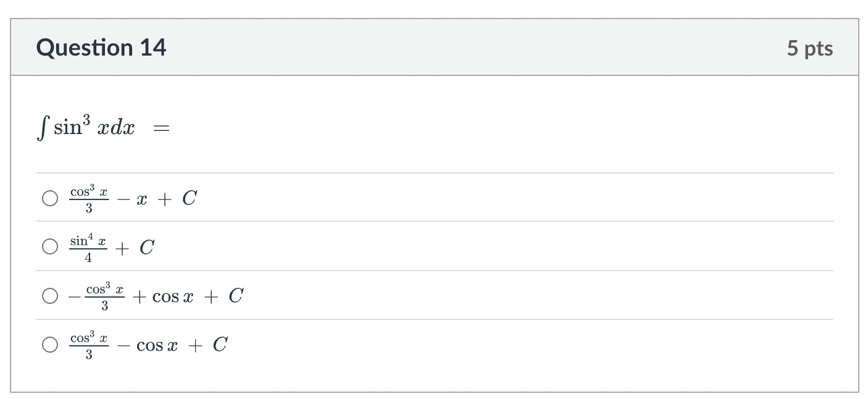Click the integral sin³ x dx expression
The height and width of the screenshot is (399, 868).
coord(86,127)
